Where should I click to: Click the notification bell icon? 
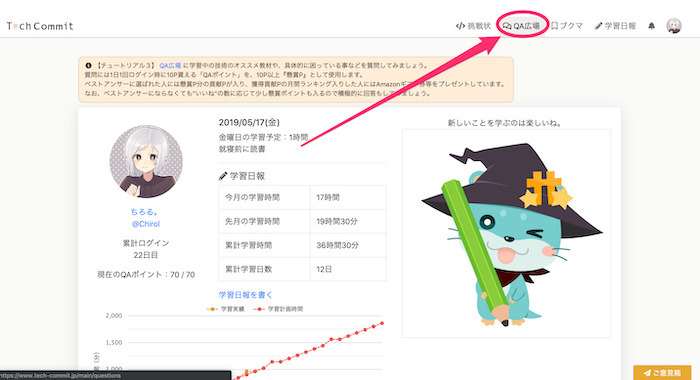[651, 26]
